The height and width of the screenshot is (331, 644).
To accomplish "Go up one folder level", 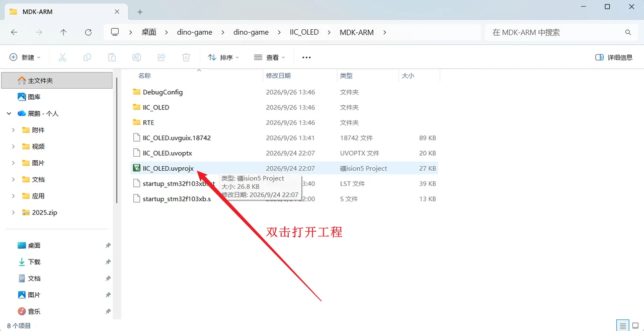I will pyautogui.click(x=63, y=32).
